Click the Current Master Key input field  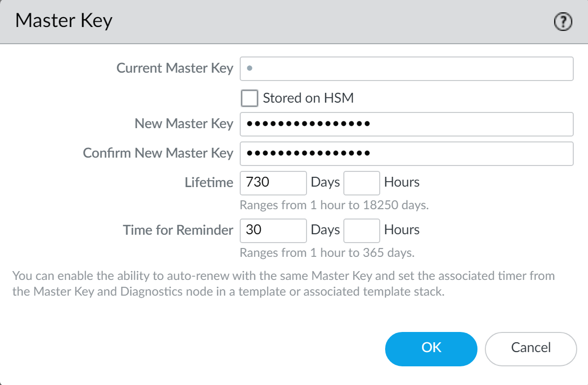406,69
